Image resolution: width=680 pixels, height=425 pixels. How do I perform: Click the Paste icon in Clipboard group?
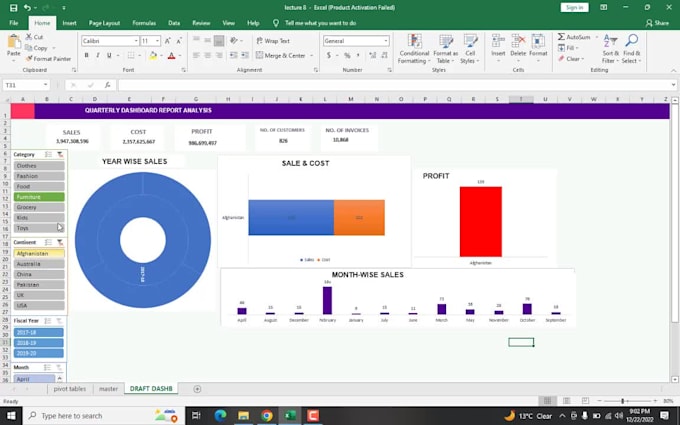click(13, 42)
